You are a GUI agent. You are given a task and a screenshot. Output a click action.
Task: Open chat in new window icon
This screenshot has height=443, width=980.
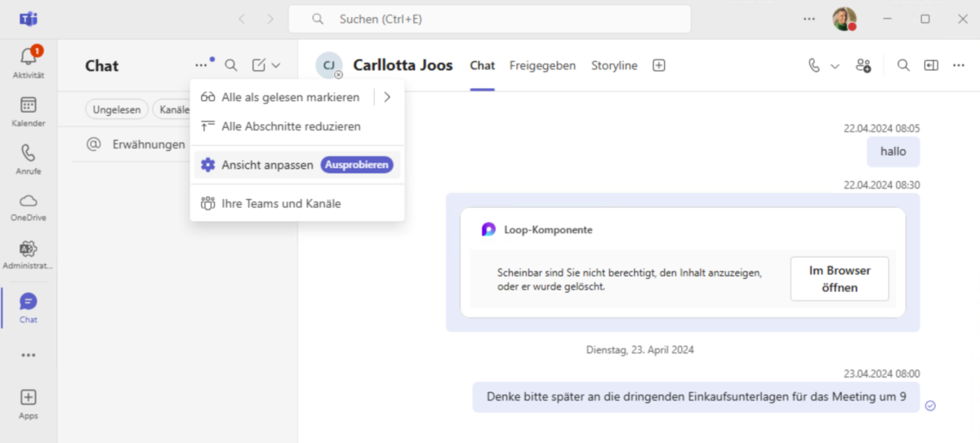931,65
